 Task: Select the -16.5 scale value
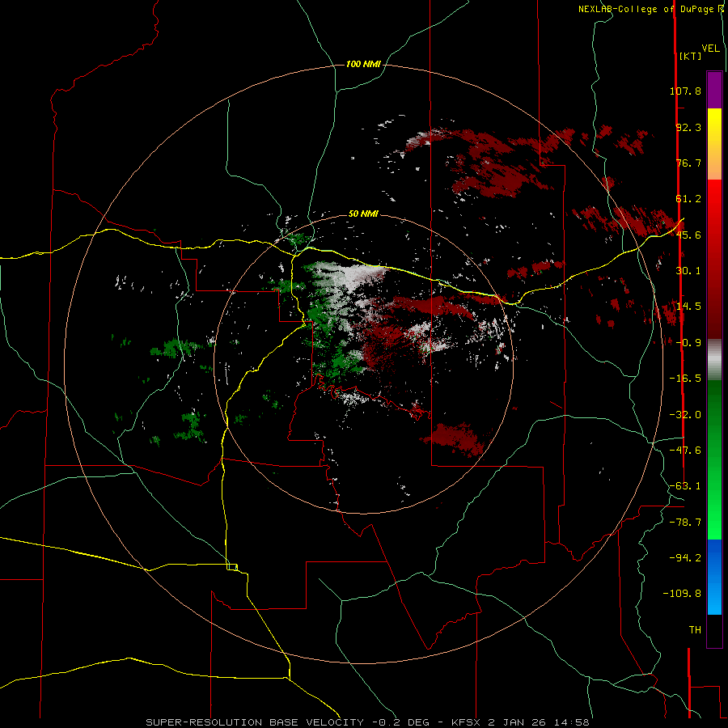click(685, 379)
